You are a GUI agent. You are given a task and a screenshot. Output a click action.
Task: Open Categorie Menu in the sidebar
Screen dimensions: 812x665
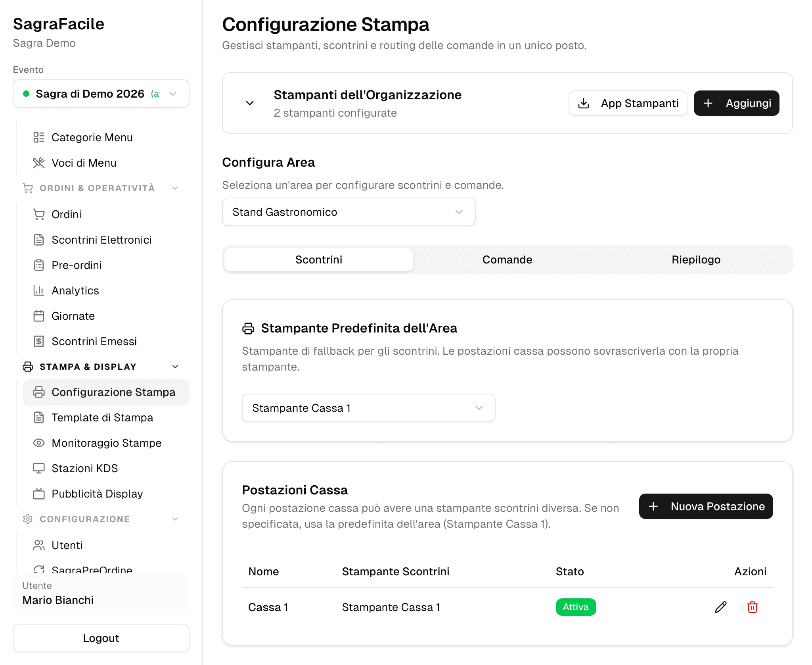point(106,137)
